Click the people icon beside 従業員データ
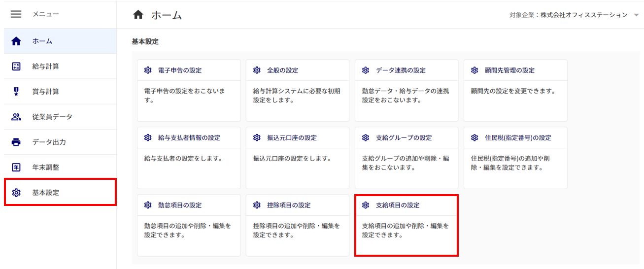Screen dimensions: 644x269 pyautogui.click(x=16, y=117)
